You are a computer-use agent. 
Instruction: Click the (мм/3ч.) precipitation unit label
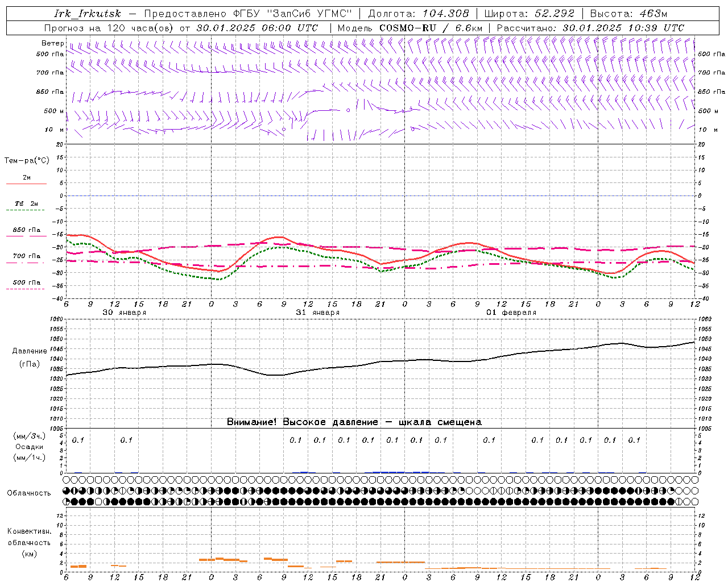[x=30, y=436]
